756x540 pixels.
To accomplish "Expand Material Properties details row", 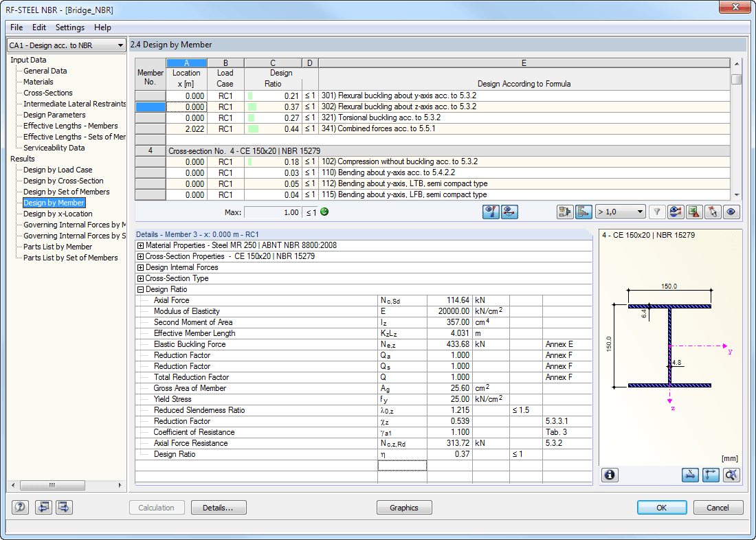I will coord(140,245).
